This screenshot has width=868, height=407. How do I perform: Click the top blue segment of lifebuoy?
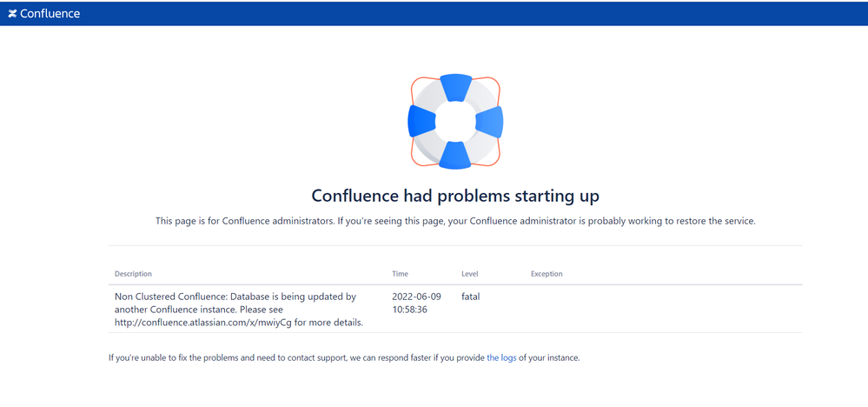pos(455,87)
